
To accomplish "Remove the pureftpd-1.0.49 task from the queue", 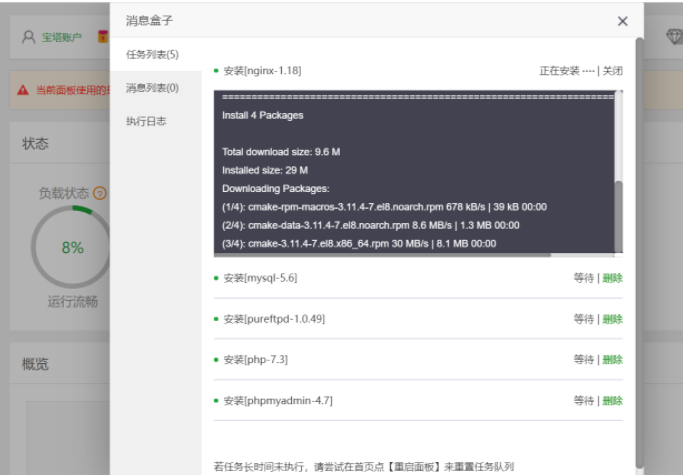I will [x=612, y=319].
